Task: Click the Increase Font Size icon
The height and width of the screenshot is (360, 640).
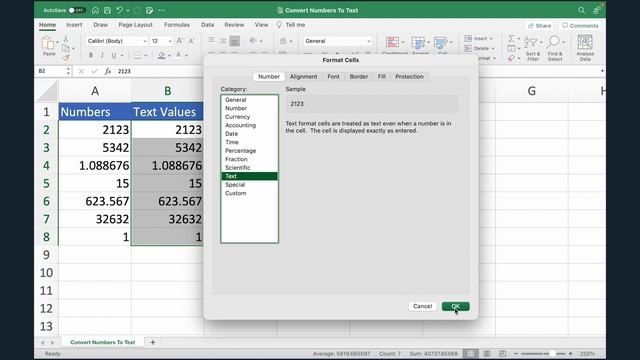Action: pyautogui.click(x=180, y=41)
